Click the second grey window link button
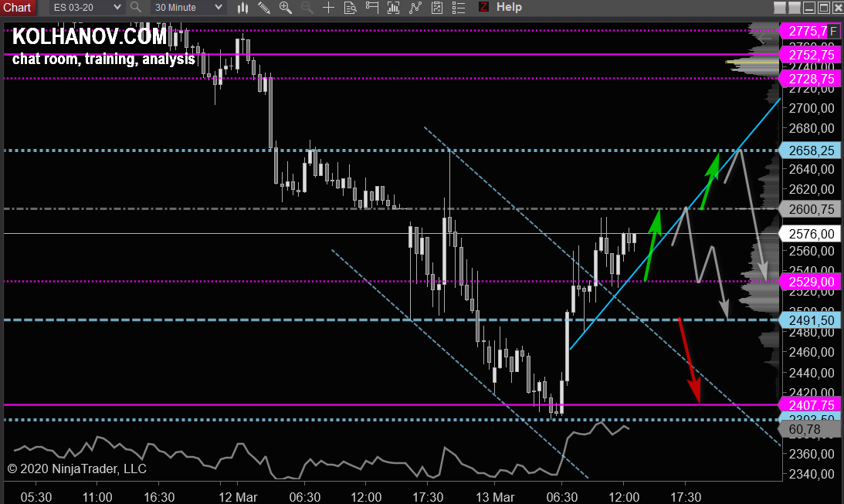Screen dimensions: 844x504 [795, 8]
